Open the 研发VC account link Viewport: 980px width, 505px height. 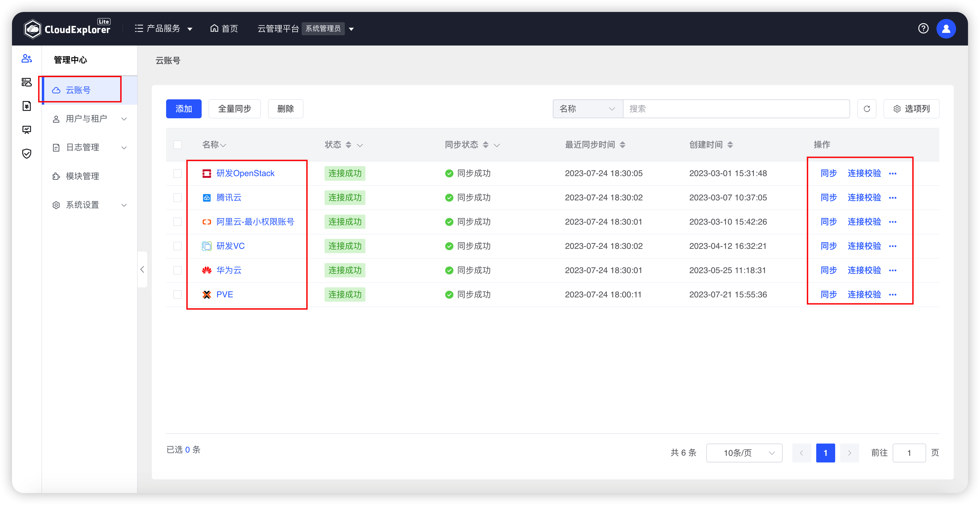(230, 246)
